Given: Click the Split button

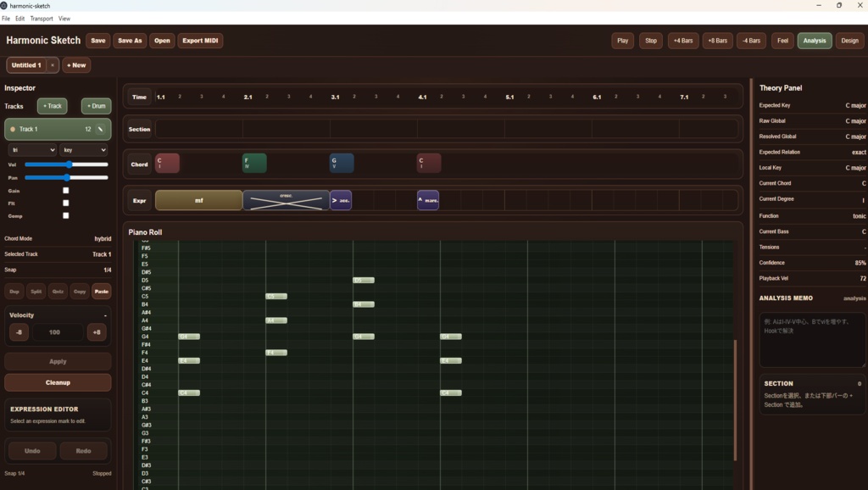Looking at the screenshot, I should 36,292.
